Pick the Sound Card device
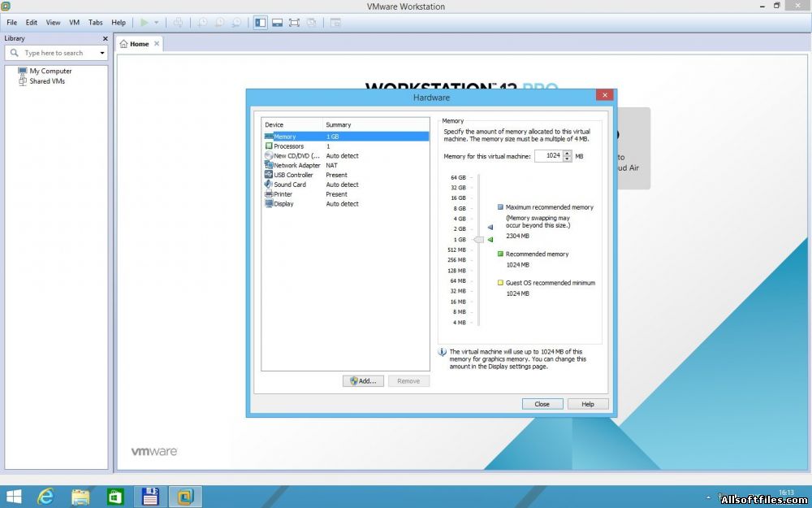 pyautogui.click(x=289, y=185)
